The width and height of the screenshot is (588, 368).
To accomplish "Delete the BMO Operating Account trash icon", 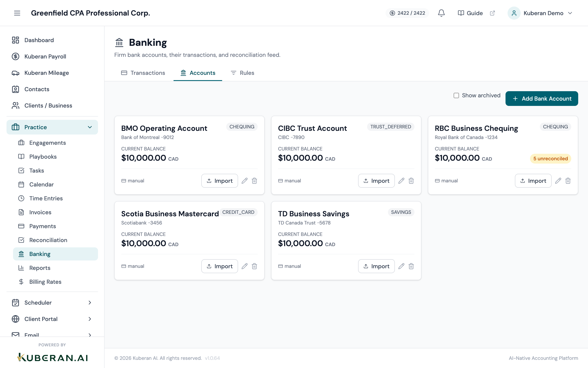I will coord(254,181).
